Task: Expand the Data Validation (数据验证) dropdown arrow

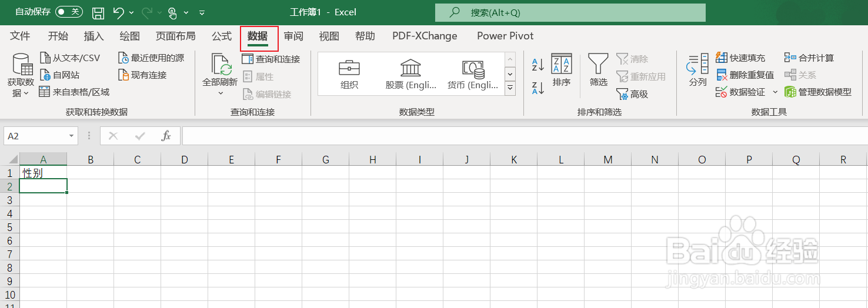Action: 775,92
